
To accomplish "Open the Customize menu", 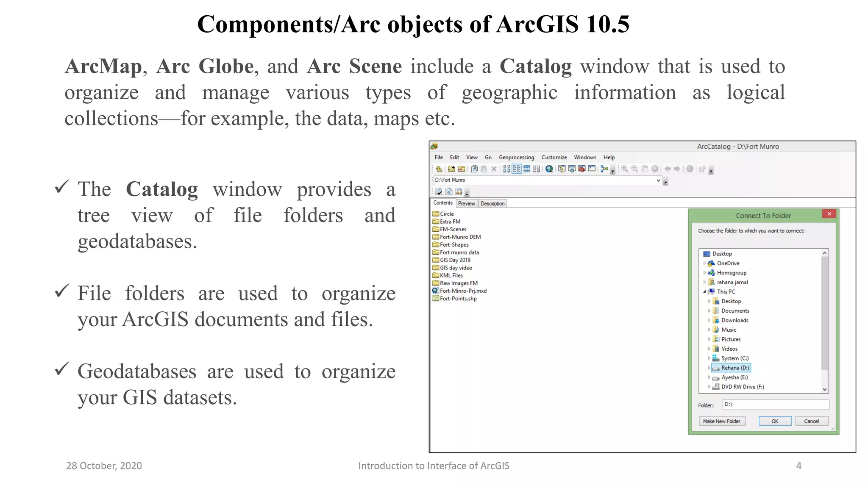I will [x=554, y=158].
